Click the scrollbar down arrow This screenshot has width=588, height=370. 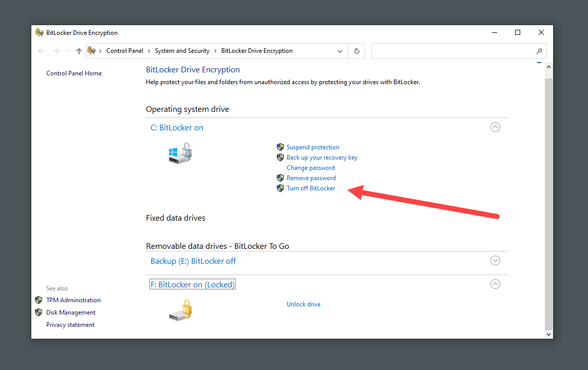tap(548, 335)
